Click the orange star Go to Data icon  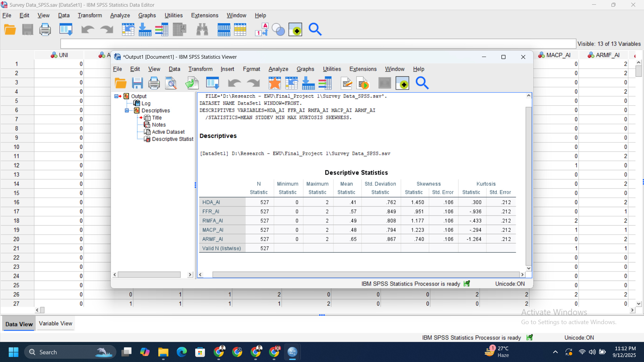[274, 83]
